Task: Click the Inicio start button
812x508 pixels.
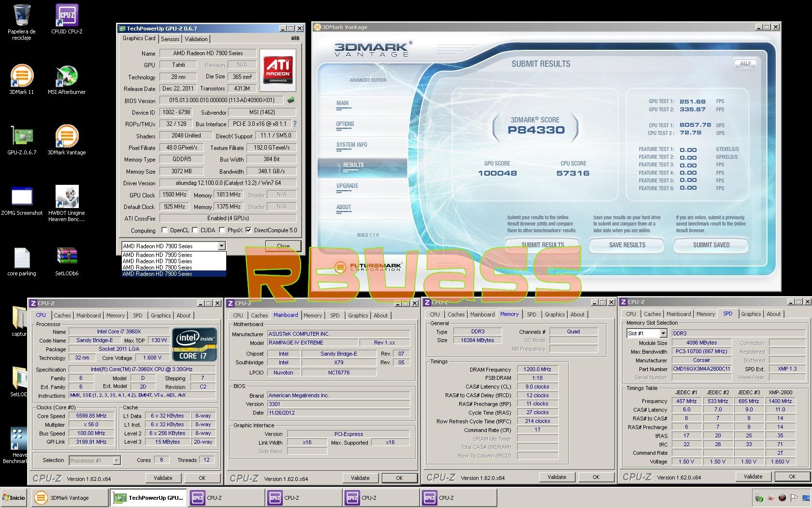Action: 14,497
